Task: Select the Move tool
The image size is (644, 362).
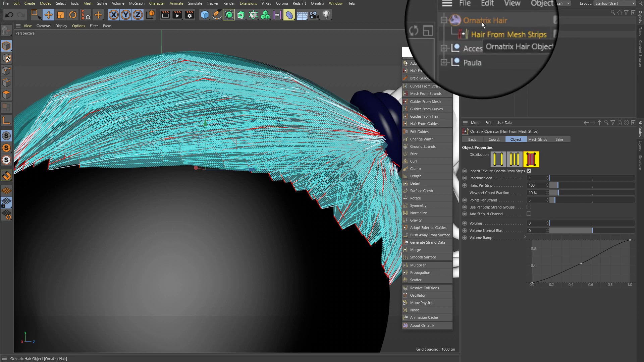Action: point(48,15)
